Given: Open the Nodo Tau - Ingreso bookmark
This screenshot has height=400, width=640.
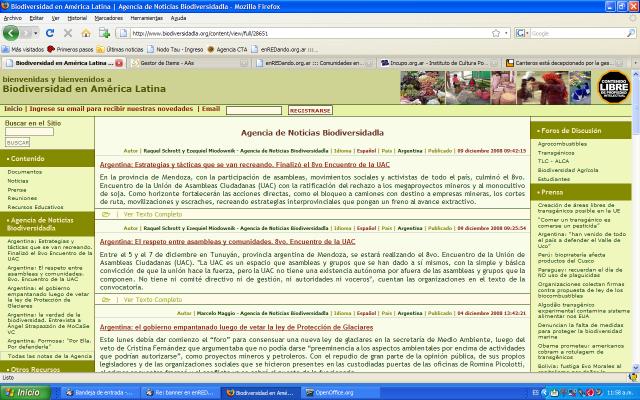Looking at the screenshot, I should (x=175, y=49).
